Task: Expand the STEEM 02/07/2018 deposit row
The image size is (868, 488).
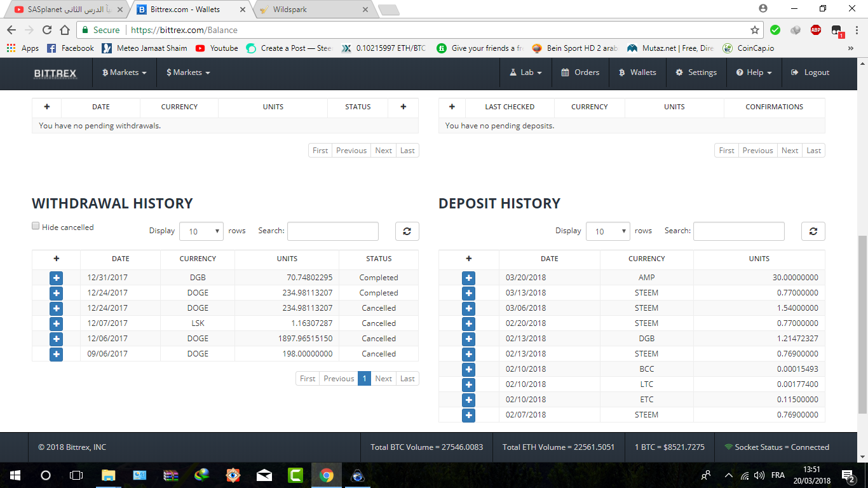Action: (x=468, y=415)
